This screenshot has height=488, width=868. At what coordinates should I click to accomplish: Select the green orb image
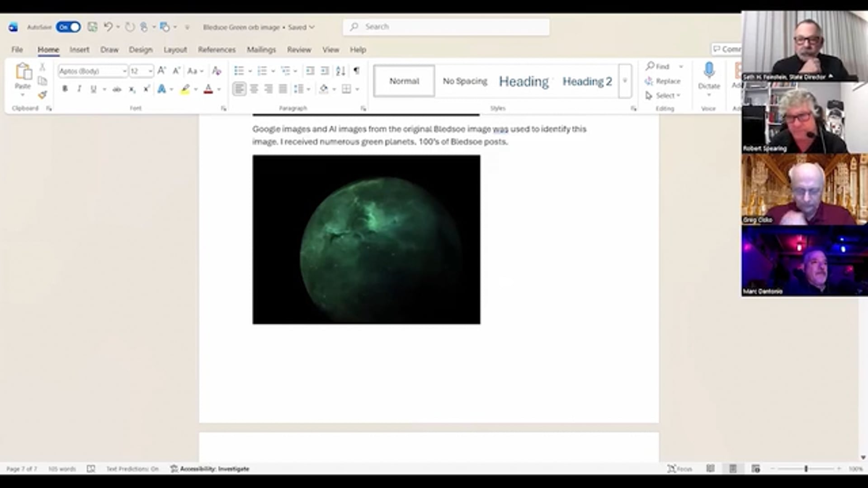366,239
